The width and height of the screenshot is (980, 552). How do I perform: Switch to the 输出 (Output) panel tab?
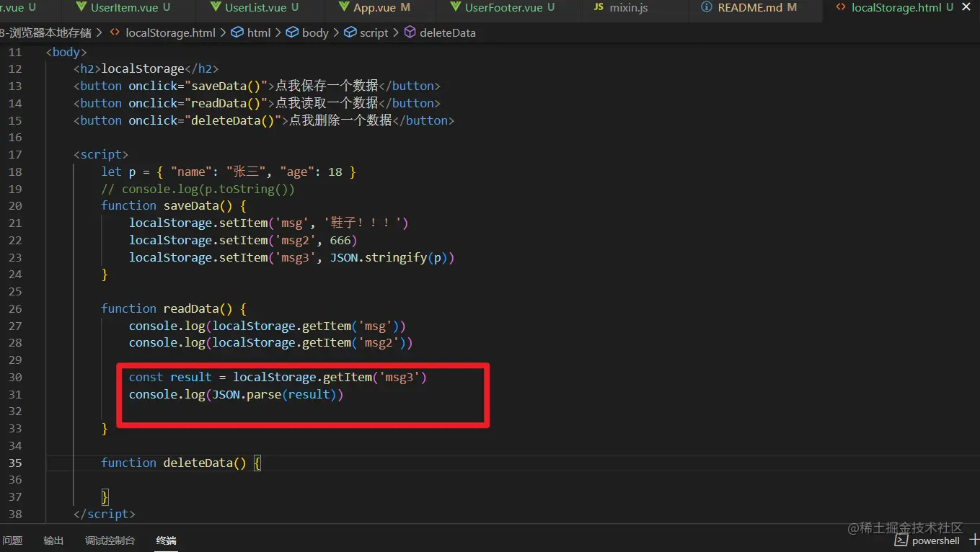click(53, 540)
